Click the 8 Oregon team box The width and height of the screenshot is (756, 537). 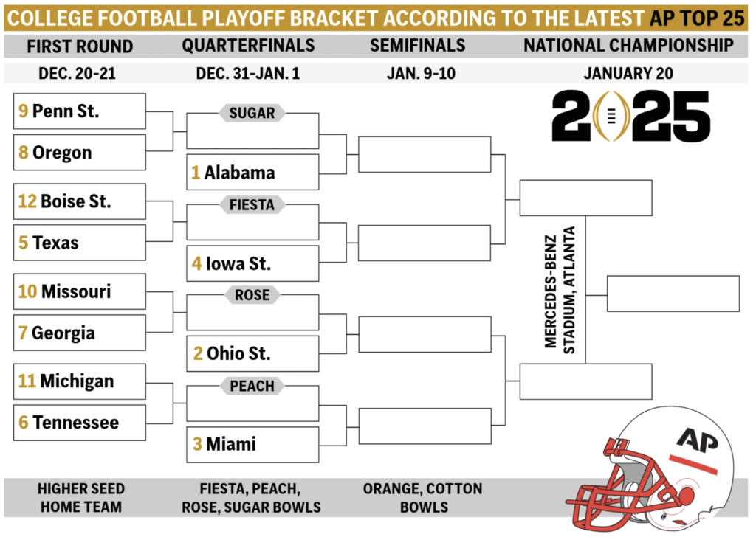click(x=80, y=152)
